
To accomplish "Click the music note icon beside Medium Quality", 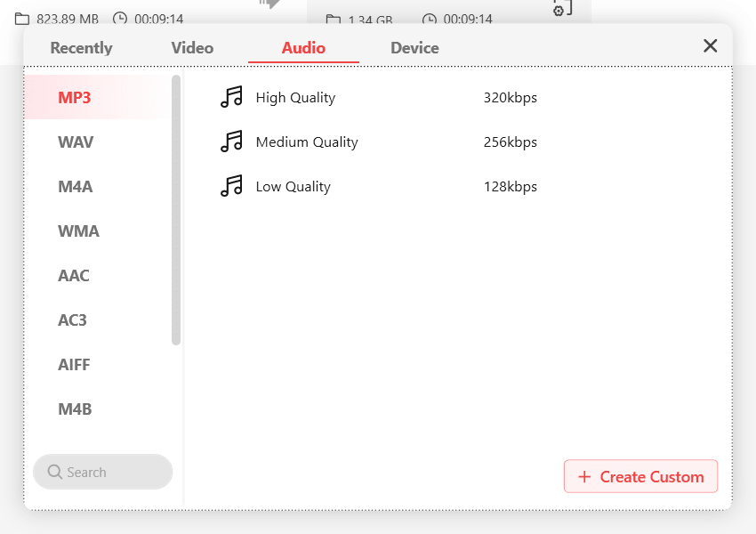I will pyautogui.click(x=231, y=142).
